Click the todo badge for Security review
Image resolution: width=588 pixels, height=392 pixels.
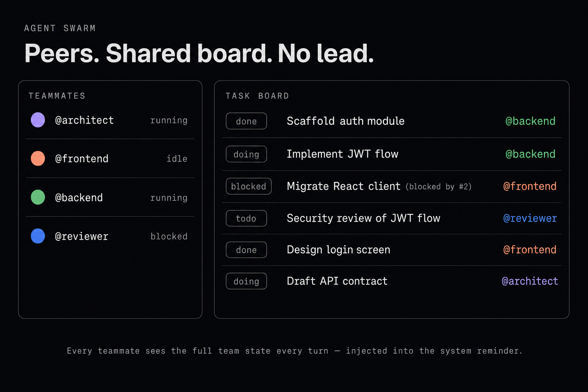pos(246,218)
